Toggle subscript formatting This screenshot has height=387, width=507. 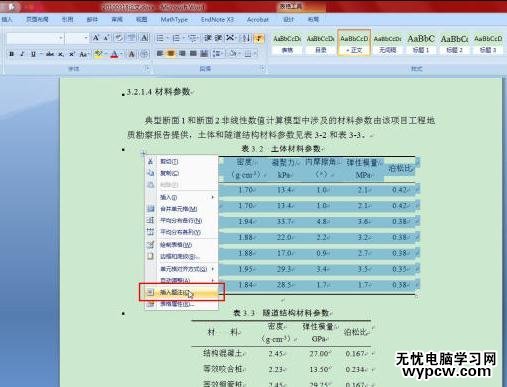pyautogui.click(x=61, y=54)
